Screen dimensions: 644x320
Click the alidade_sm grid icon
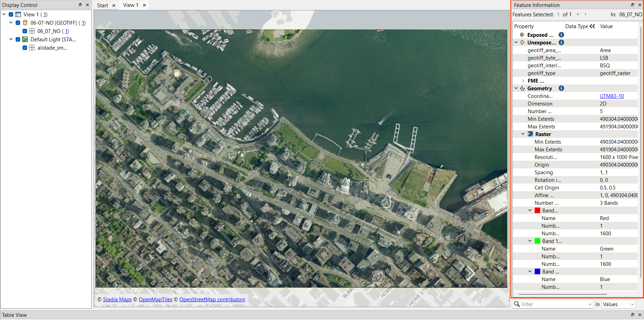(x=32, y=48)
